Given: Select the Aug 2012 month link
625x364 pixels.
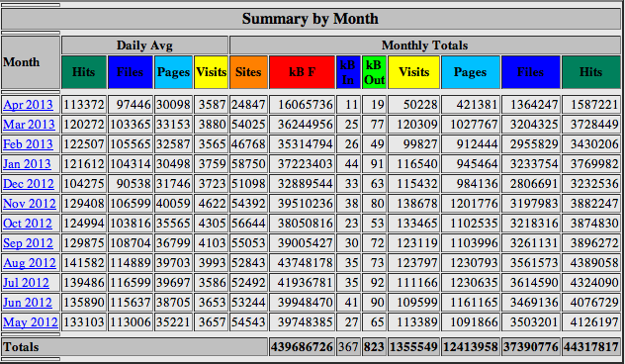Looking at the screenshot, I should tap(30, 263).
